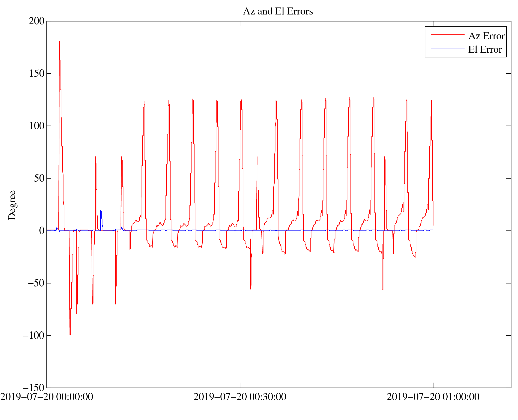The width and height of the screenshot is (518, 420).
Task: Click the 'Degree' y-axis label
Action: point(12,205)
